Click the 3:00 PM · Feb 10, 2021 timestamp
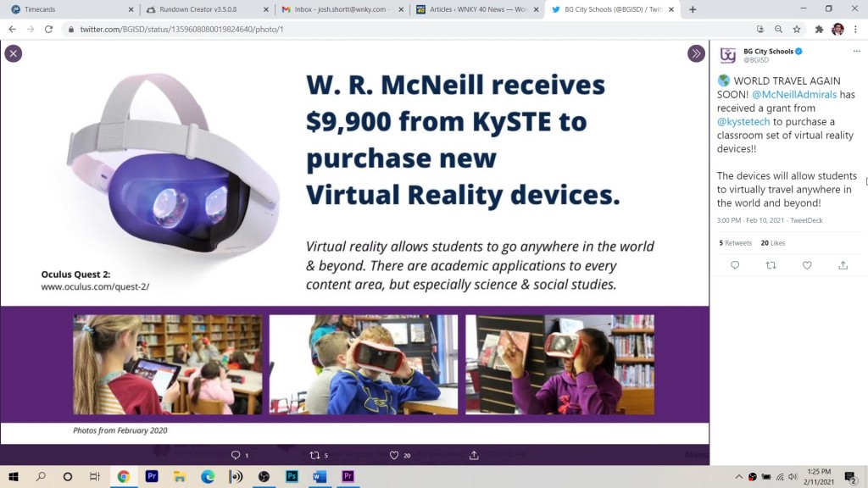868x488 pixels. [x=750, y=220]
